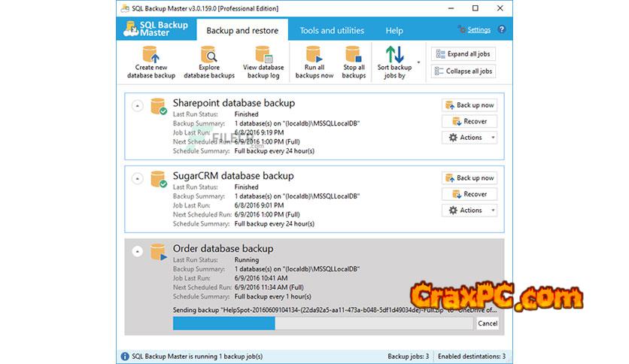The height and width of the screenshot is (364, 629).
Task: Open Tools and utilities tab
Action: (x=332, y=31)
